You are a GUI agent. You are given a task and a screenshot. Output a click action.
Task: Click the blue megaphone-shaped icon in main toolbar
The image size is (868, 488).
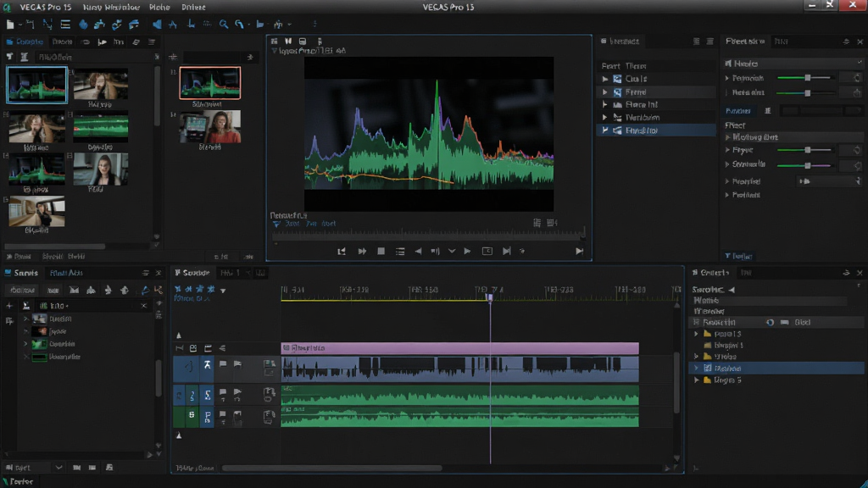point(157,25)
